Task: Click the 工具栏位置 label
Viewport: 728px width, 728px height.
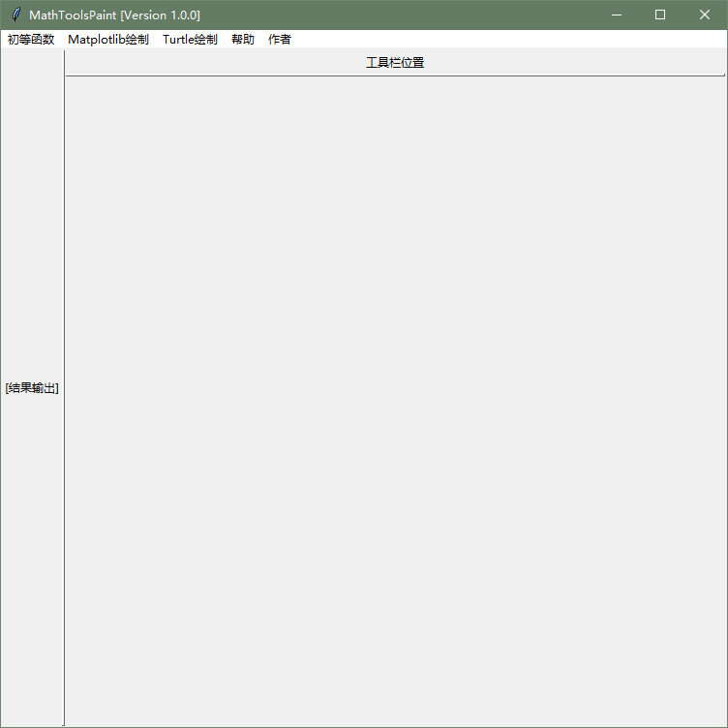Action: 395,63
